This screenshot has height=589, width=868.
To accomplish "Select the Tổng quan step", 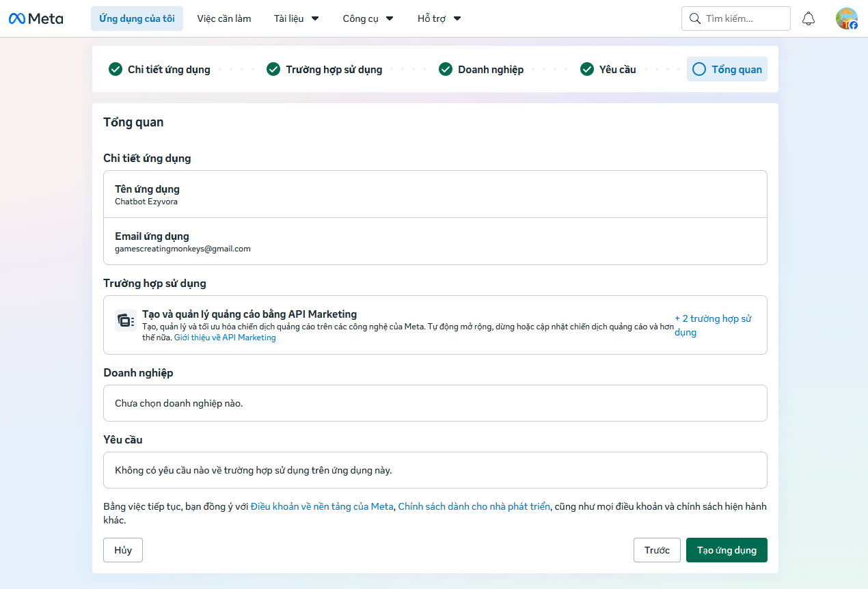I will click(x=727, y=69).
